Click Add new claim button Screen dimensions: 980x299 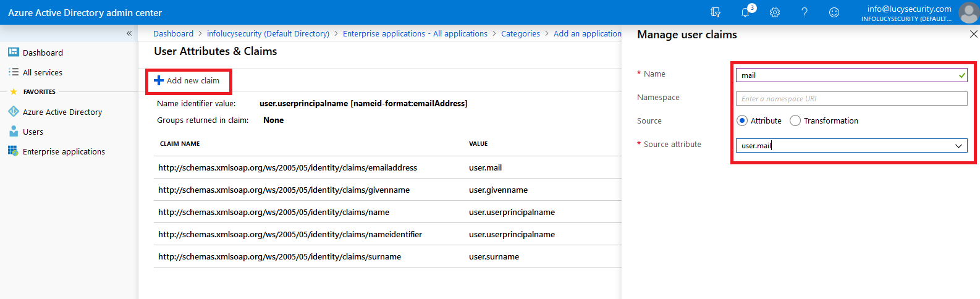tap(187, 80)
